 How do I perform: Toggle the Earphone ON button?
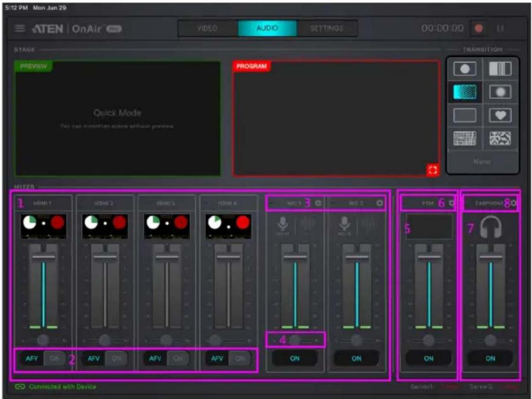(490, 358)
